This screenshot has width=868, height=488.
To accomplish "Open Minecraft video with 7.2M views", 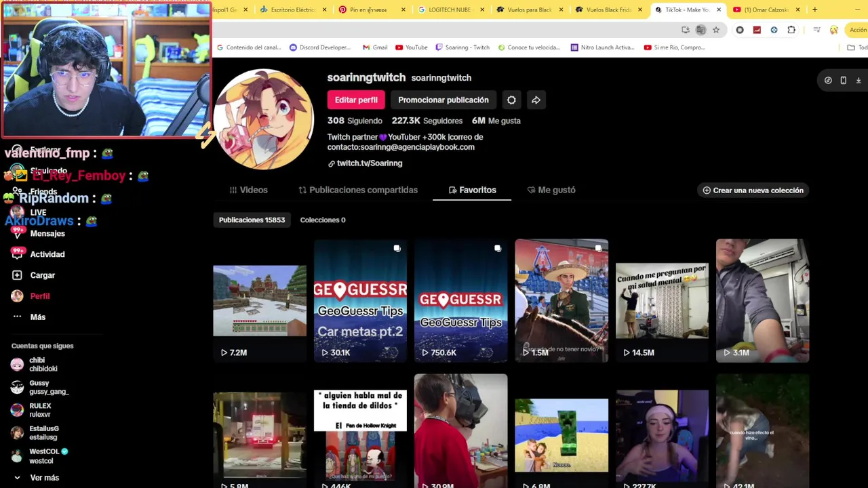I will click(260, 301).
